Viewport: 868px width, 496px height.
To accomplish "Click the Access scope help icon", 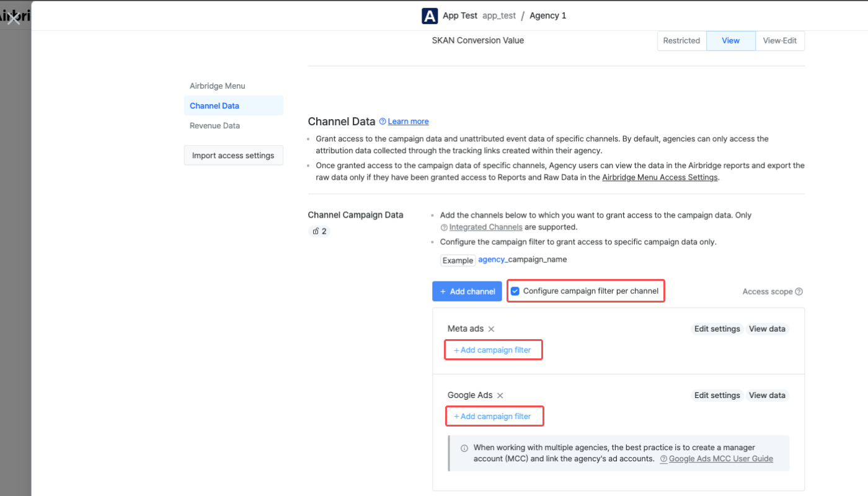I will 799,291.
